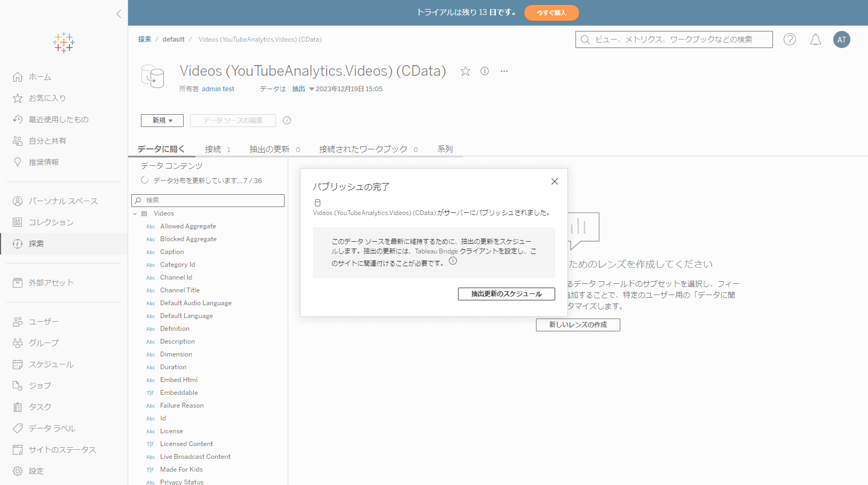Click the データ ラベル tag icon
Image resolution: width=868 pixels, height=485 pixels.
click(18, 428)
